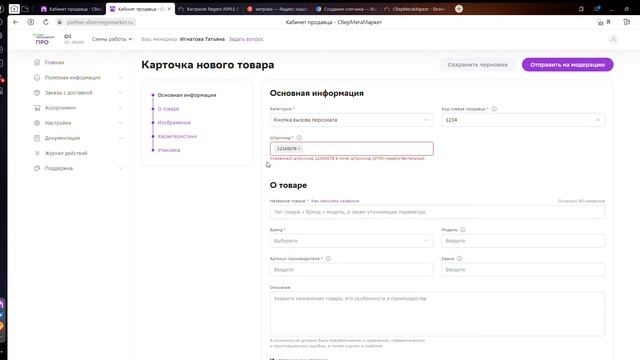640x360 pixels.
Task: Click the Документация document icon
Action: tap(37, 138)
